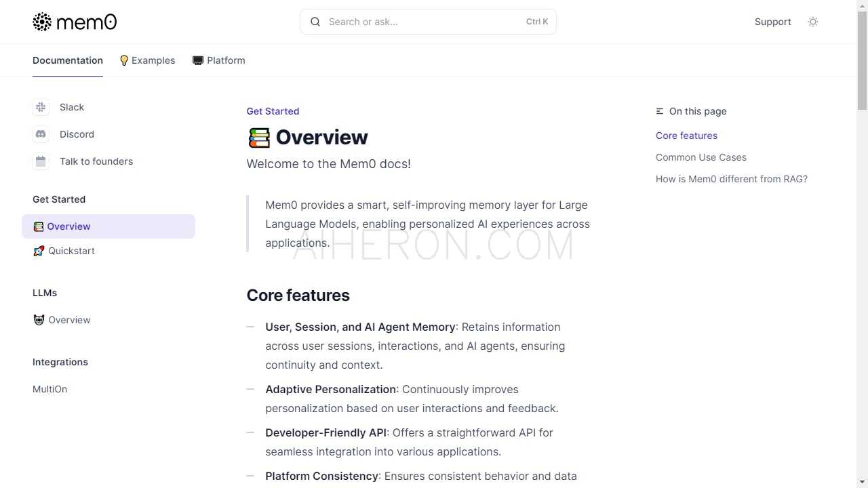
Task: Switch to the Examples tab
Action: coord(147,60)
